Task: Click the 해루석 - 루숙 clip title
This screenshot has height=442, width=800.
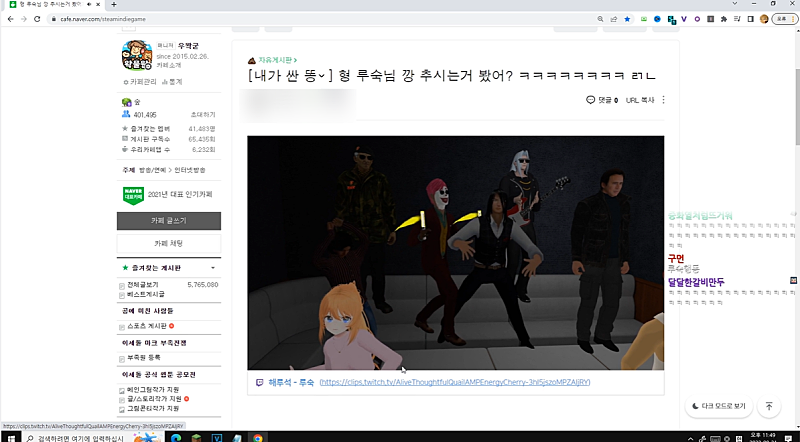Action: (291, 382)
